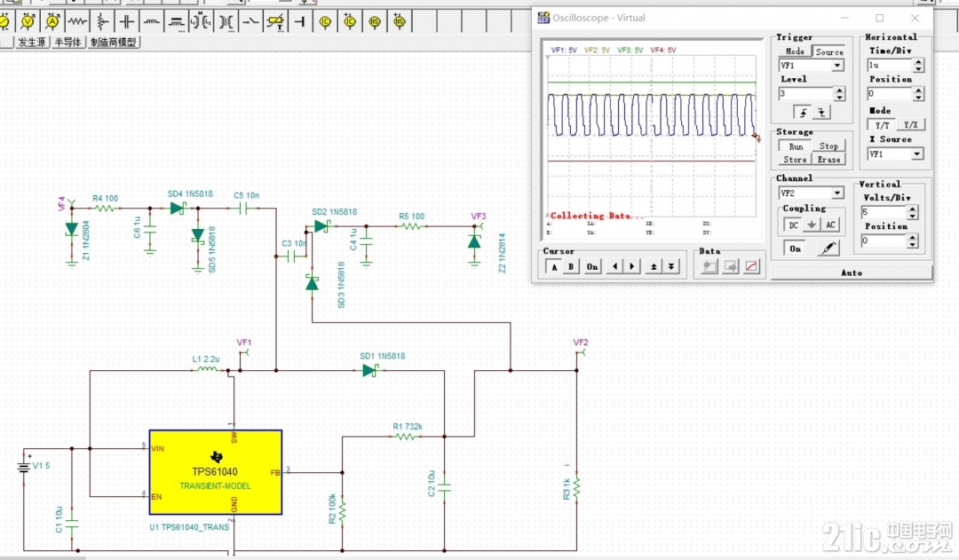Screen dimensions: 959x560
Task: Select ground coupling for the channel
Action: [812, 225]
